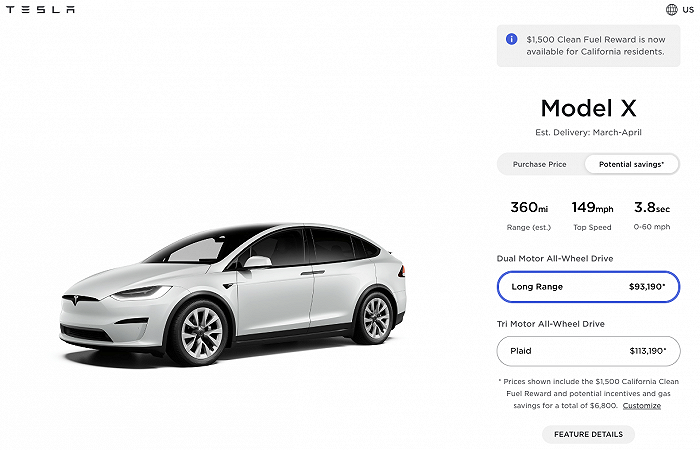Click the 360 mi range stat
The image size is (700, 450).
530,214
